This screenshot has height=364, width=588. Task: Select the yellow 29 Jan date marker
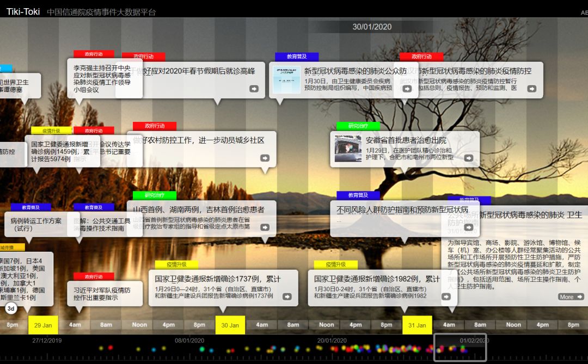pyautogui.click(x=42, y=325)
